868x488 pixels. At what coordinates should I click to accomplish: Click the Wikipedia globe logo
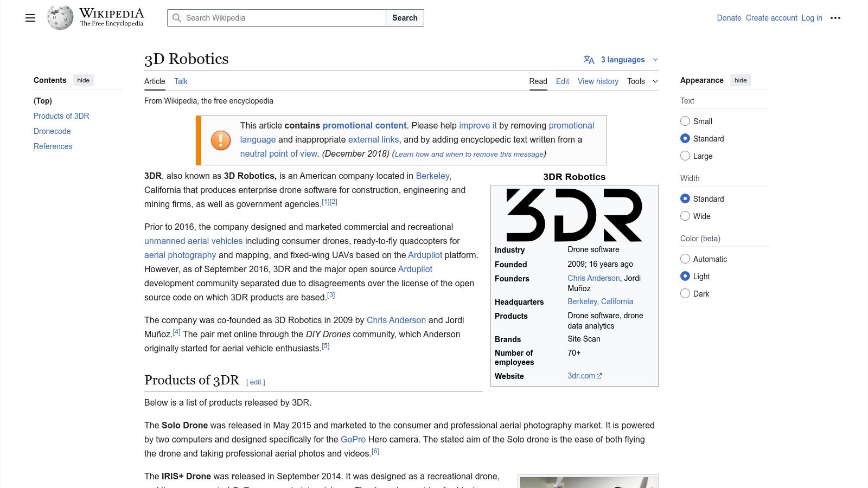click(x=60, y=18)
